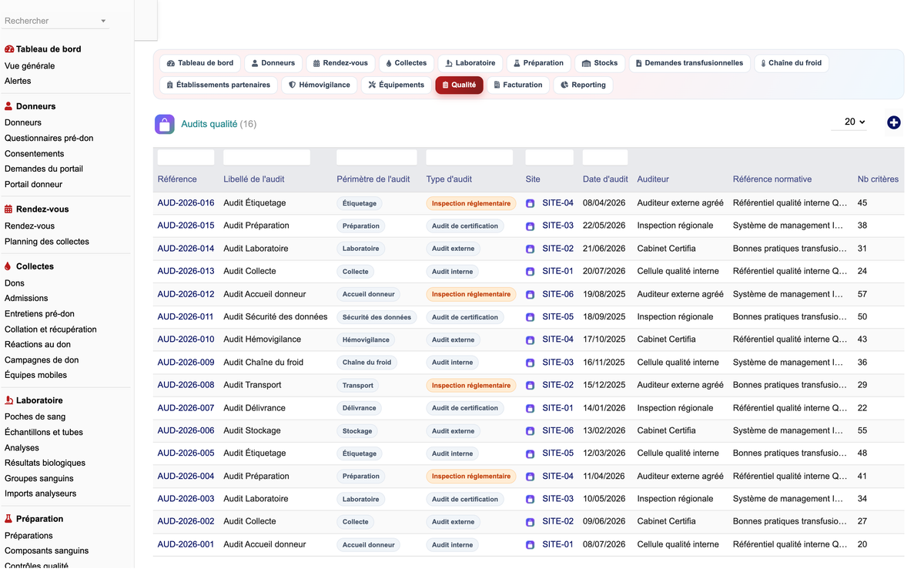
Task: Open Vue générale in the sidebar
Action: [29, 66]
